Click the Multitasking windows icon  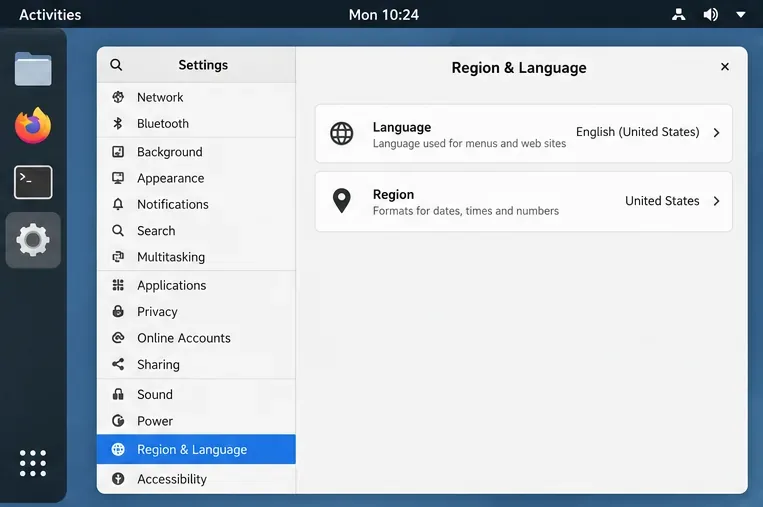(118, 256)
